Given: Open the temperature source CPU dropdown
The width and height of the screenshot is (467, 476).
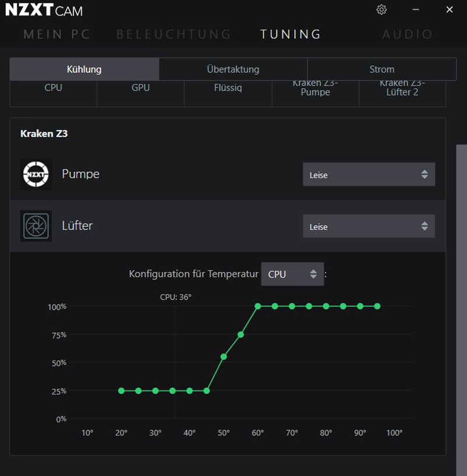Looking at the screenshot, I should click(292, 274).
